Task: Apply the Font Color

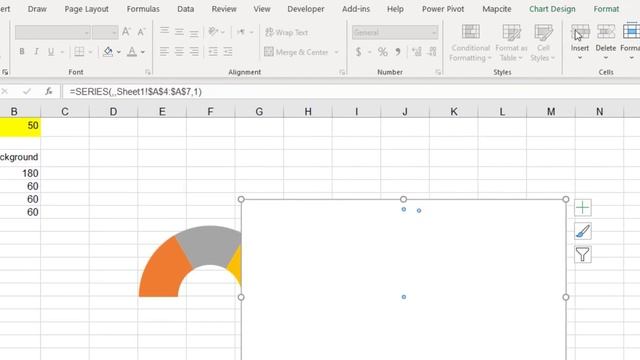Action: (132, 51)
